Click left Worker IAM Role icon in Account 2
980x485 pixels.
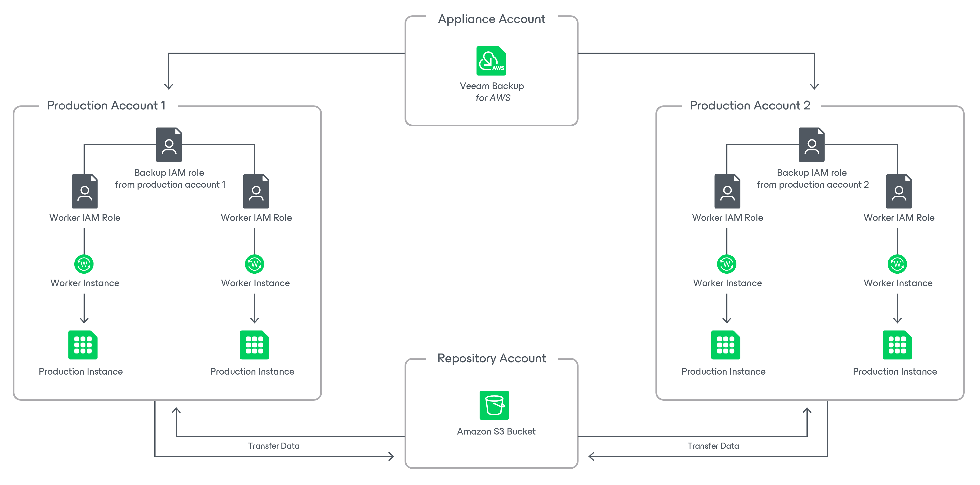pyautogui.click(x=727, y=191)
